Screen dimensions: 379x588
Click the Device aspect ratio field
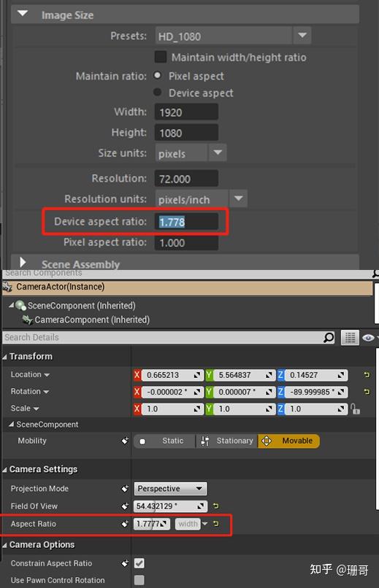(186, 222)
